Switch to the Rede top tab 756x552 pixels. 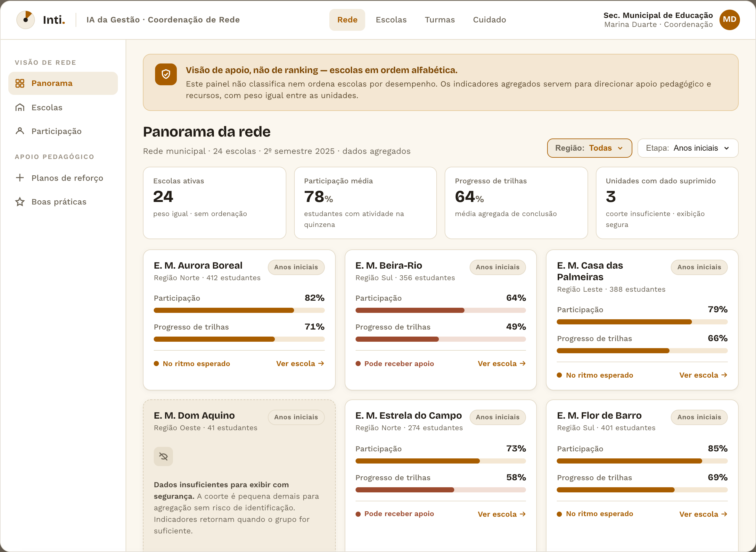click(x=347, y=20)
